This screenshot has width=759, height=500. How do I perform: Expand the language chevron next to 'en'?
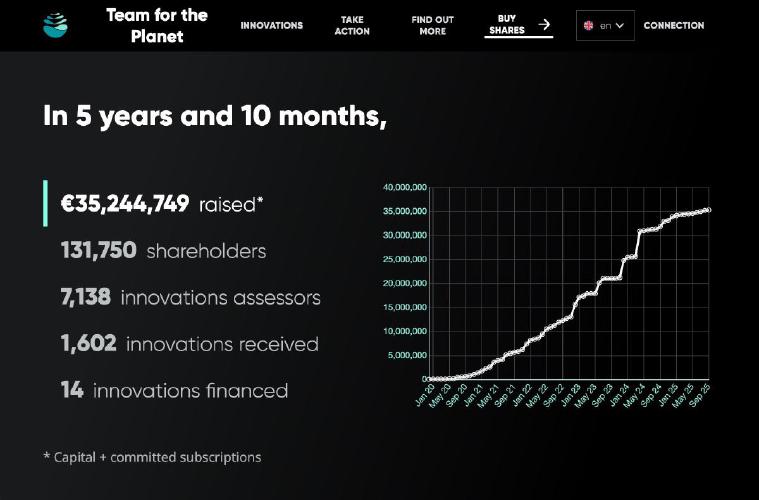click(x=620, y=26)
